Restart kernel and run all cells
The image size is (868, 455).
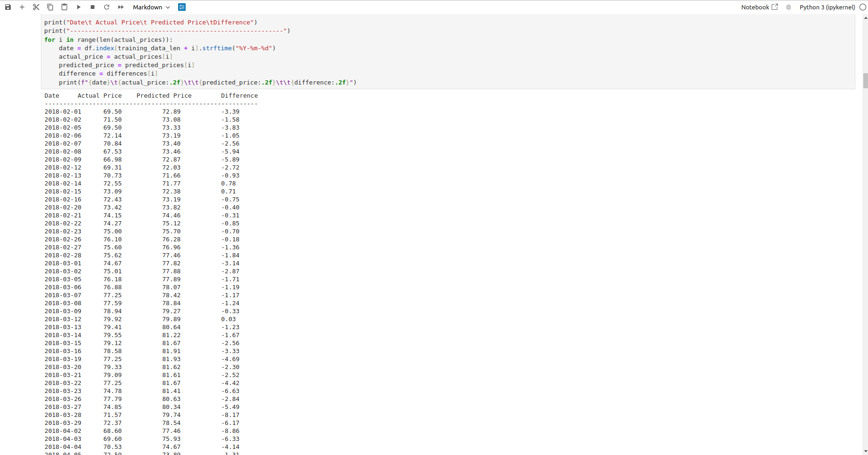121,7
